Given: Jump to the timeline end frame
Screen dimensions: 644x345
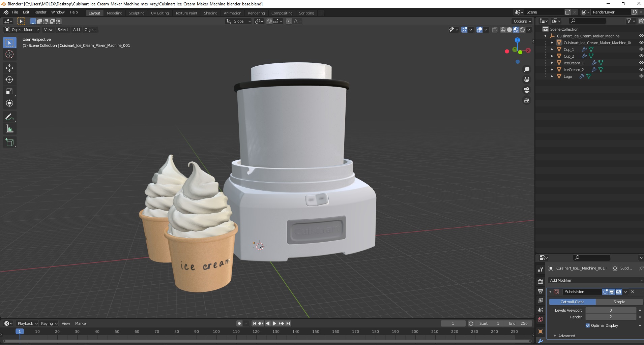Looking at the screenshot, I should [288, 323].
